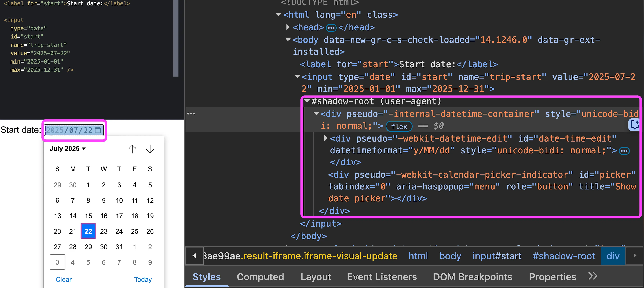Click three-dot actions icon beside selected node
The image size is (644, 288).
tap(191, 114)
